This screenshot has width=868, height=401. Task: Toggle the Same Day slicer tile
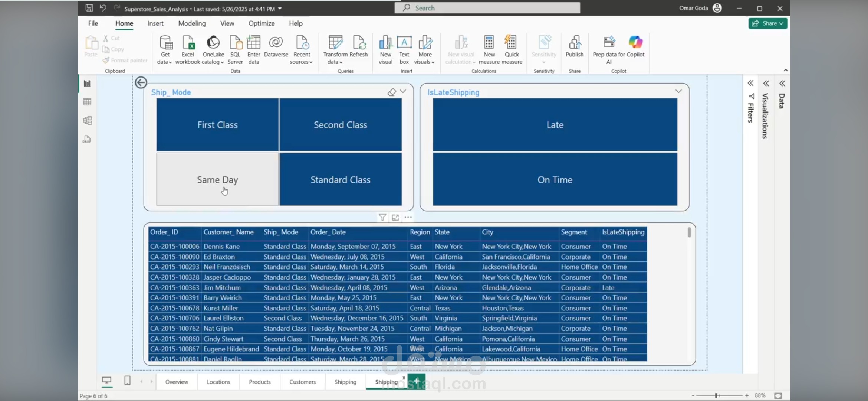(x=217, y=179)
